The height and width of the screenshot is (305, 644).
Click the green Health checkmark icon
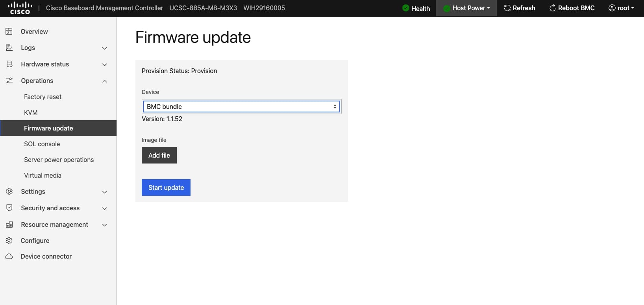(406, 8)
